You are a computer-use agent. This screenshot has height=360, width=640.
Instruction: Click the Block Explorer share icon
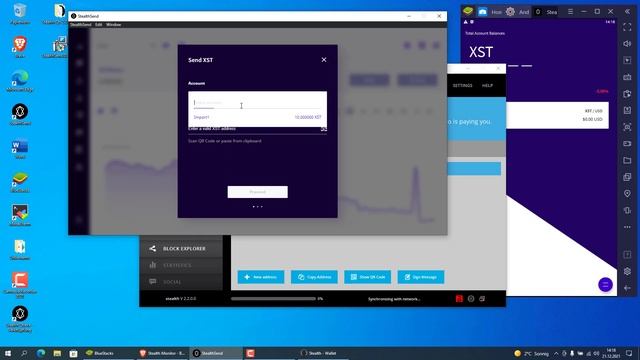point(153,249)
